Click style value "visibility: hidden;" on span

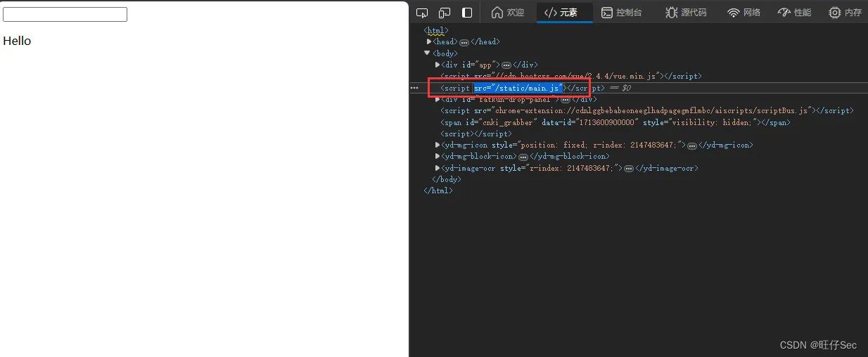tap(711, 122)
